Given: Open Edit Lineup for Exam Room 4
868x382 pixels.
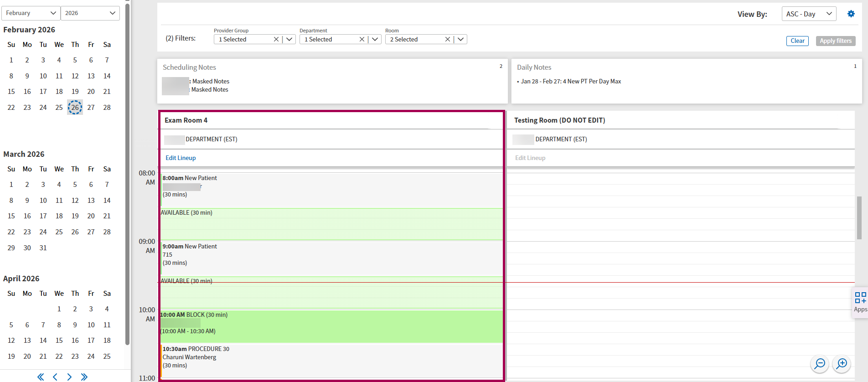Looking at the screenshot, I should tap(181, 158).
